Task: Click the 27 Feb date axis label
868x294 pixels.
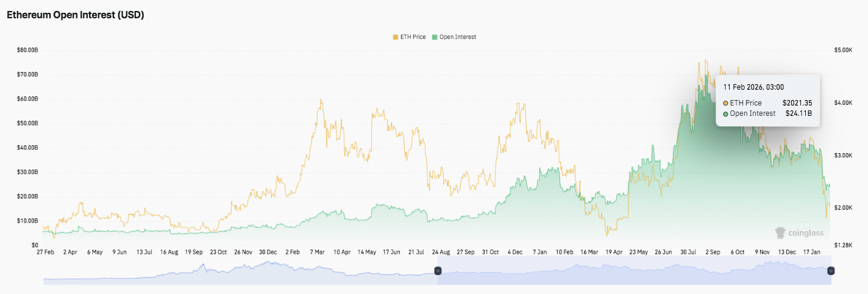Action: point(46,251)
